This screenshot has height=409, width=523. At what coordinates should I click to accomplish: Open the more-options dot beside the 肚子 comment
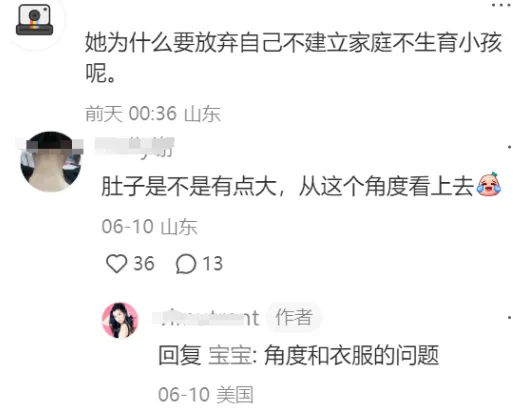pos(510,147)
